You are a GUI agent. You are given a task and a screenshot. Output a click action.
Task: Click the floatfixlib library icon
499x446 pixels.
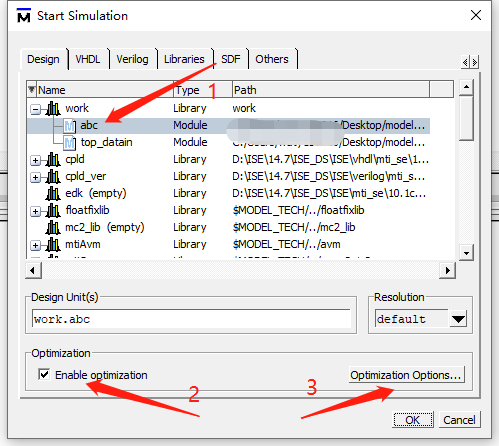click(x=53, y=211)
